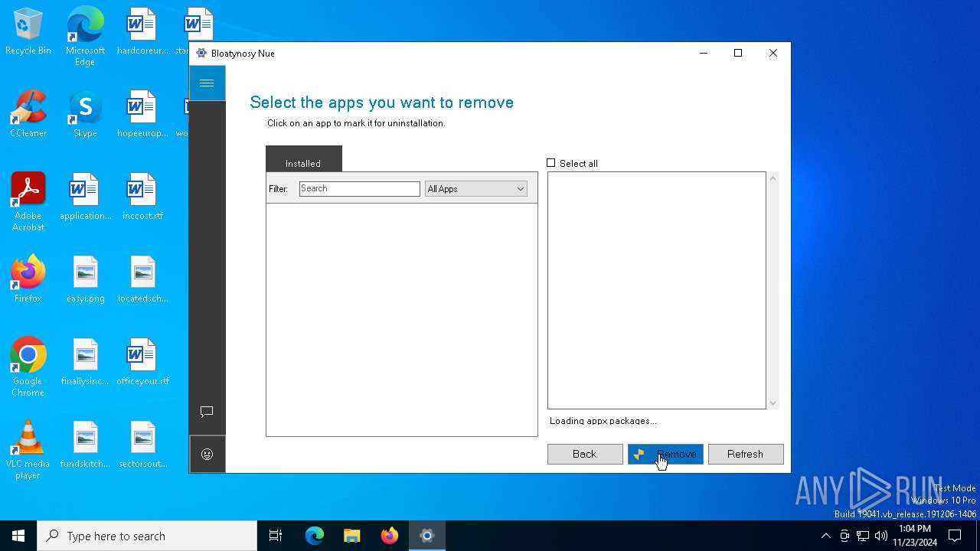The width and height of the screenshot is (980, 551).
Task: Select the sectorsout image file icon
Action: [x=142, y=445]
